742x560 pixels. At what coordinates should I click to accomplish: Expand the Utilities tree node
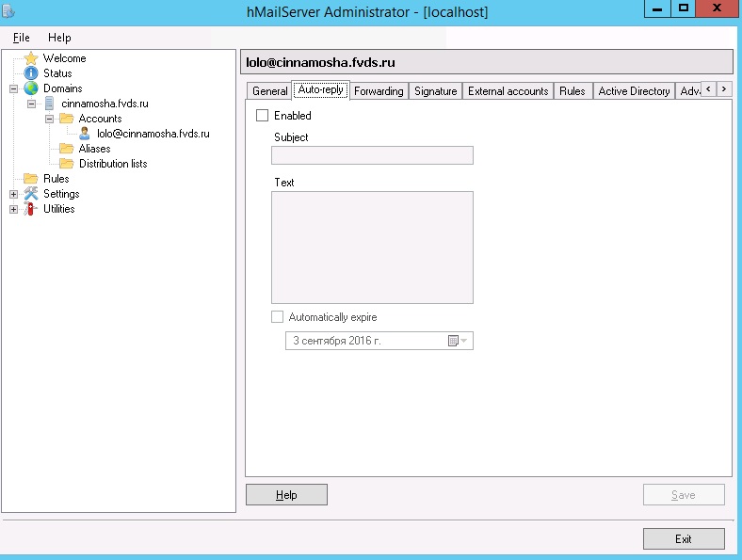pos(14,209)
